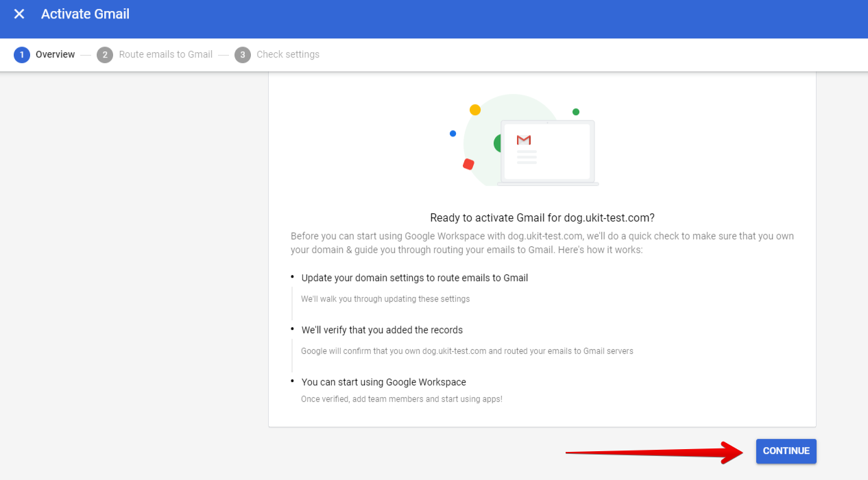Click 'We'll verify that you added the records'
The width and height of the screenshot is (868, 480).
click(x=382, y=330)
